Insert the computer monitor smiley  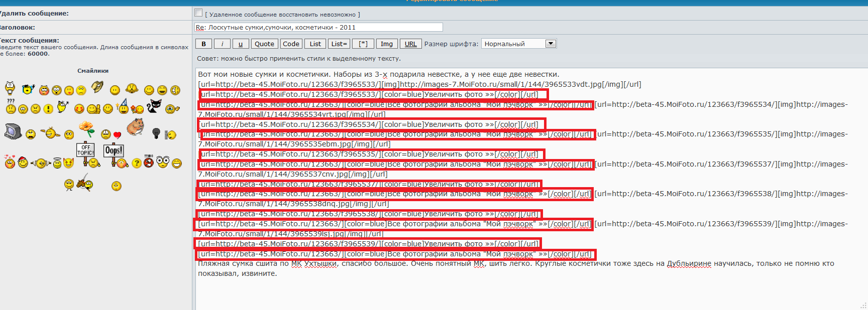pos(13,131)
